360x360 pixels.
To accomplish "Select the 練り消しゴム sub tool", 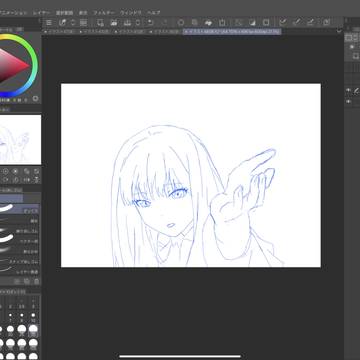I will pos(20,231).
